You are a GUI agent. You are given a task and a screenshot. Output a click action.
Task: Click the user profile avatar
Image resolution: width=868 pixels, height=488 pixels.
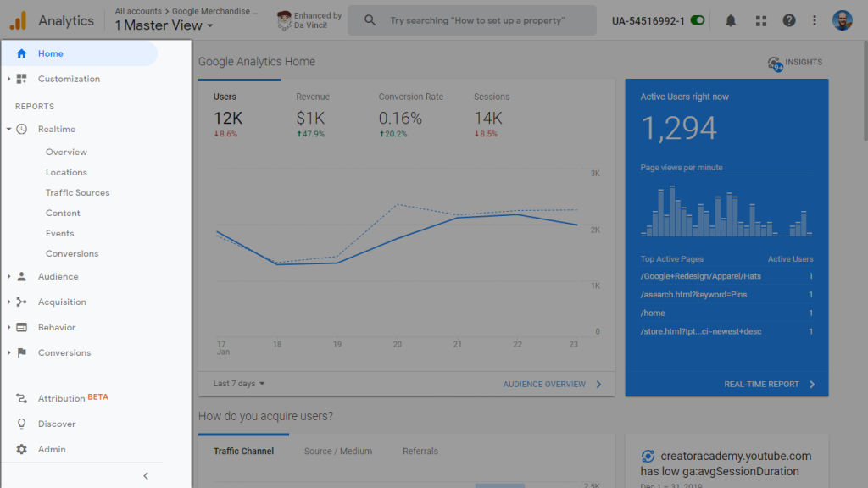(x=843, y=20)
